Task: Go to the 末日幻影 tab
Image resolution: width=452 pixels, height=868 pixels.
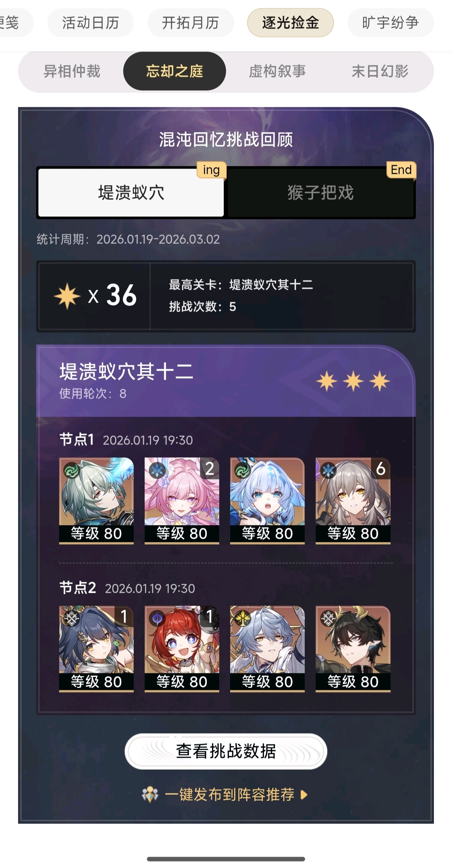Action: pyautogui.click(x=380, y=71)
